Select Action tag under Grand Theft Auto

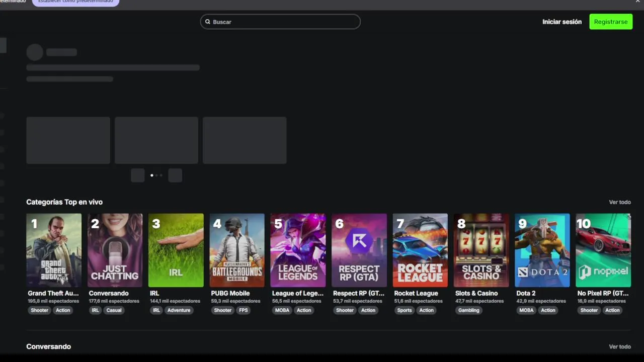pos(63,310)
